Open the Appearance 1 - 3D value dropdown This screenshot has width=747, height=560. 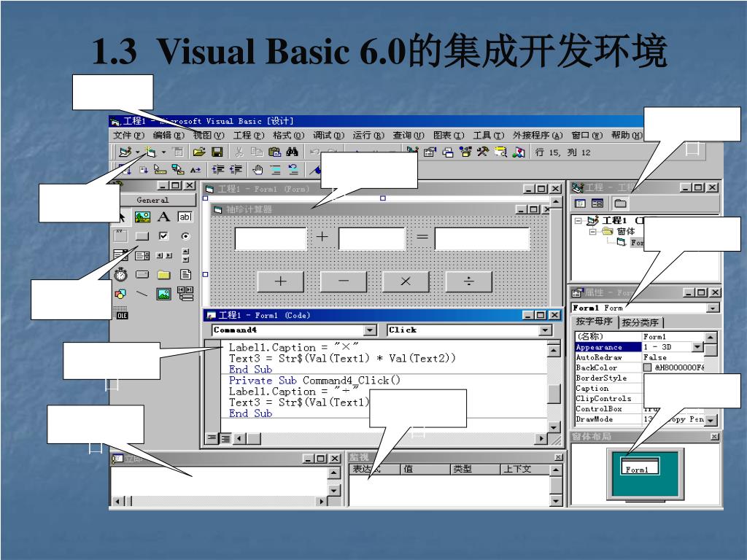click(x=698, y=347)
